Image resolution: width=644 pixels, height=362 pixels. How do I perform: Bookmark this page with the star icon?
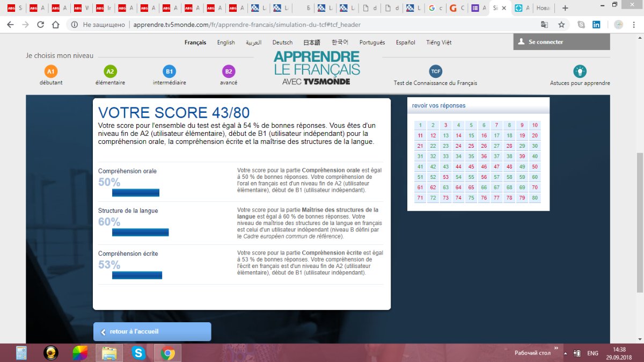pyautogui.click(x=561, y=25)
